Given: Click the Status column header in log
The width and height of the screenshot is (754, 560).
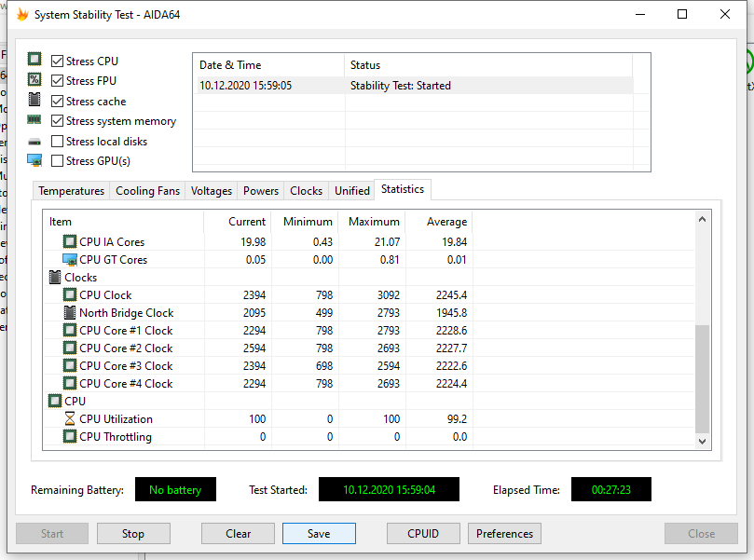Looking at the screenshot, I should pos(488,65).
